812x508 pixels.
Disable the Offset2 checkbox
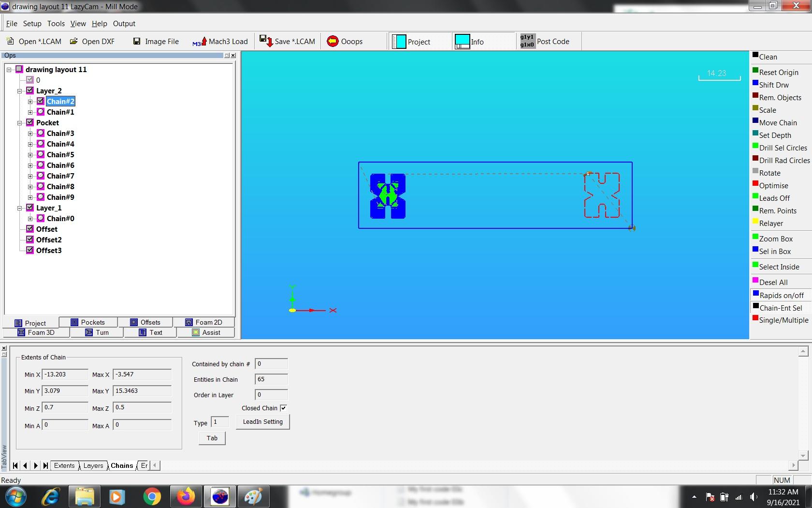[30, 239]
